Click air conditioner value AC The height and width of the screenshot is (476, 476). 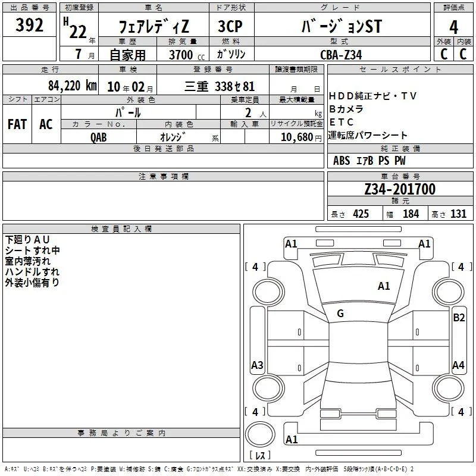46,124
